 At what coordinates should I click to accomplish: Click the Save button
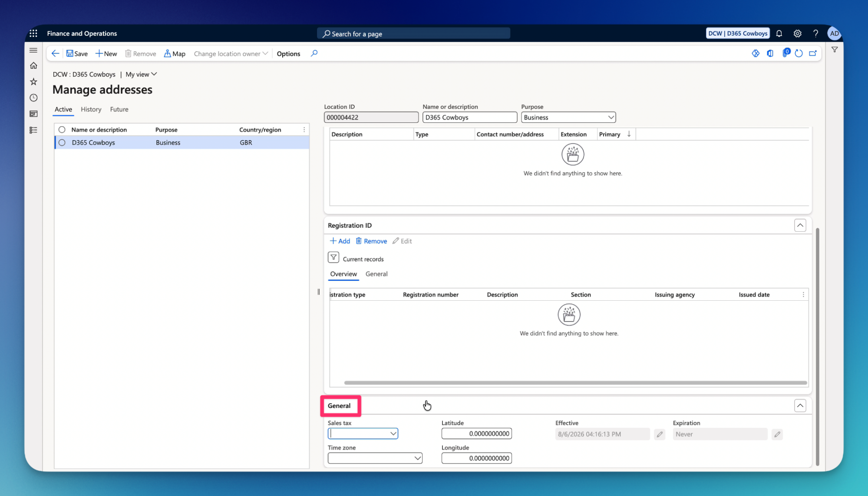(77, 53)
